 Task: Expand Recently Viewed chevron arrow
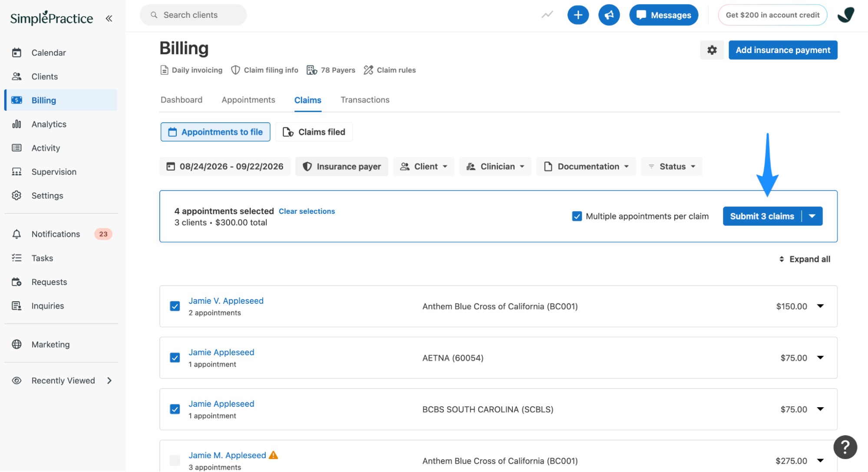click(109, 381)
